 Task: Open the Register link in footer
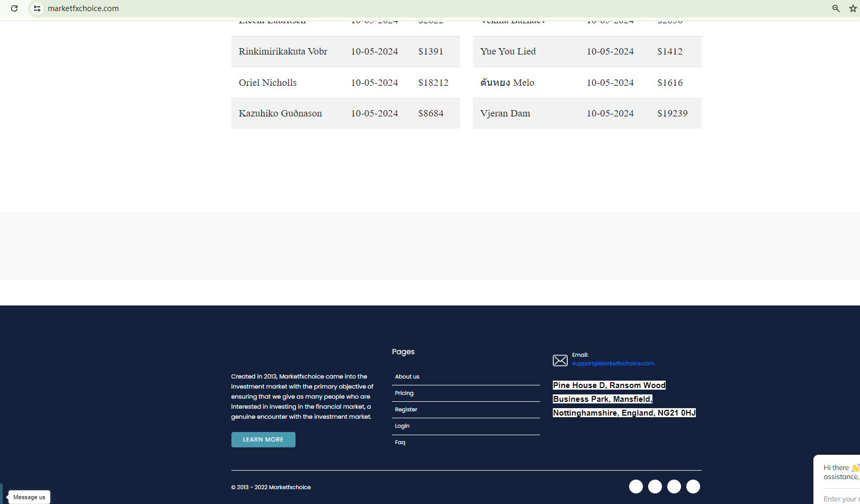406,410
